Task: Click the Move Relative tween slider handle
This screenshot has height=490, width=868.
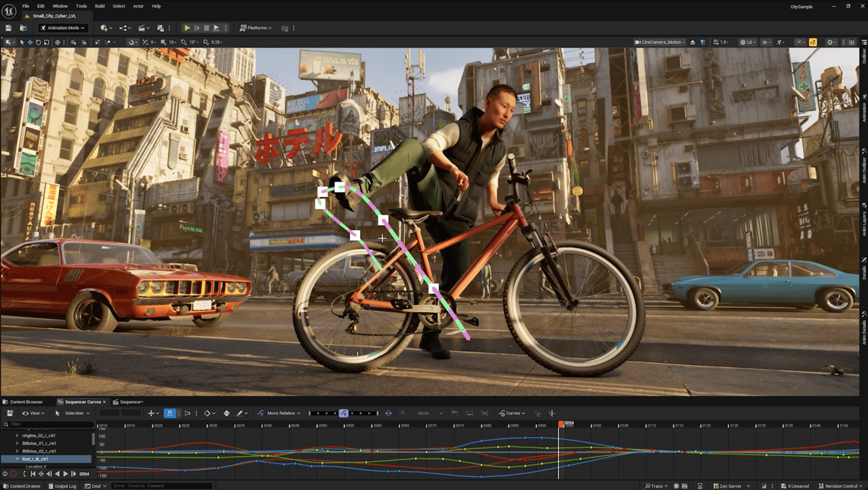Action: [x=344, y=413]
